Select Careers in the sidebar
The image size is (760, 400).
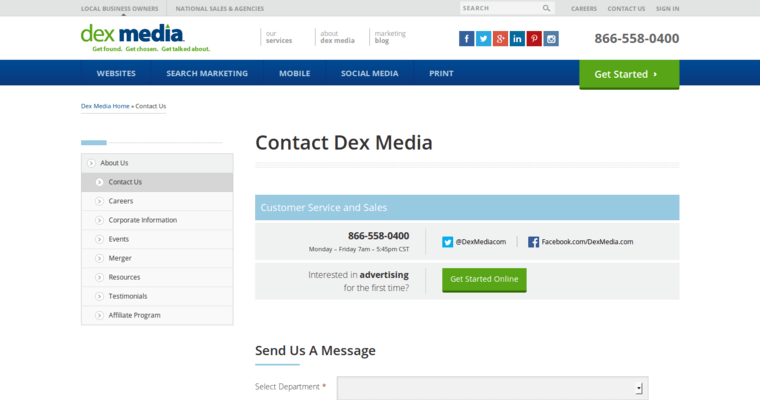click(x=157, y=201)
